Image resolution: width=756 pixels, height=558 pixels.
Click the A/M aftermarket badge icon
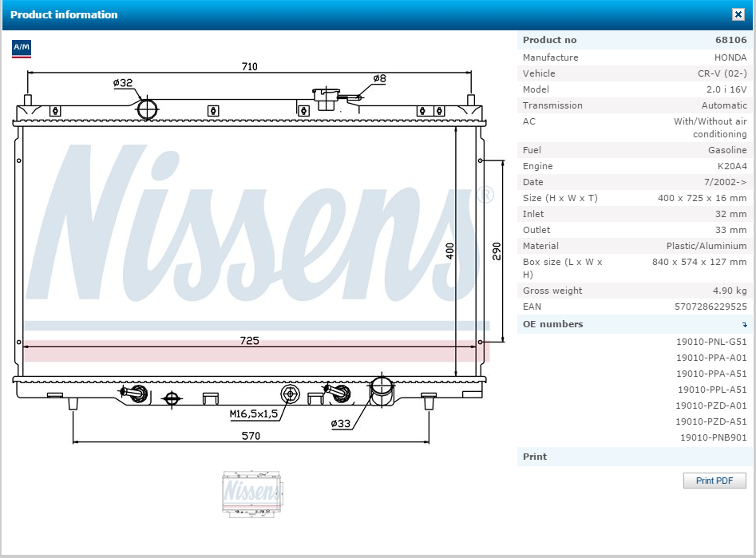22,48
